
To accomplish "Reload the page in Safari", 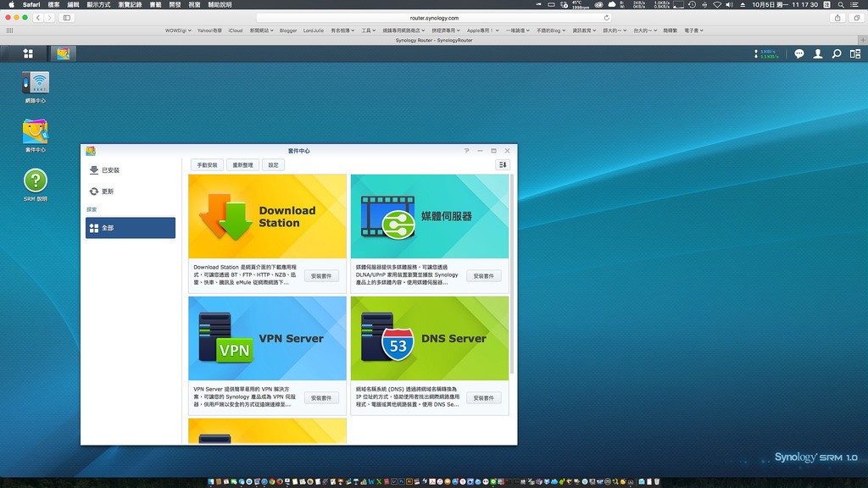I will pyautogui.click(x=606, y=18).
